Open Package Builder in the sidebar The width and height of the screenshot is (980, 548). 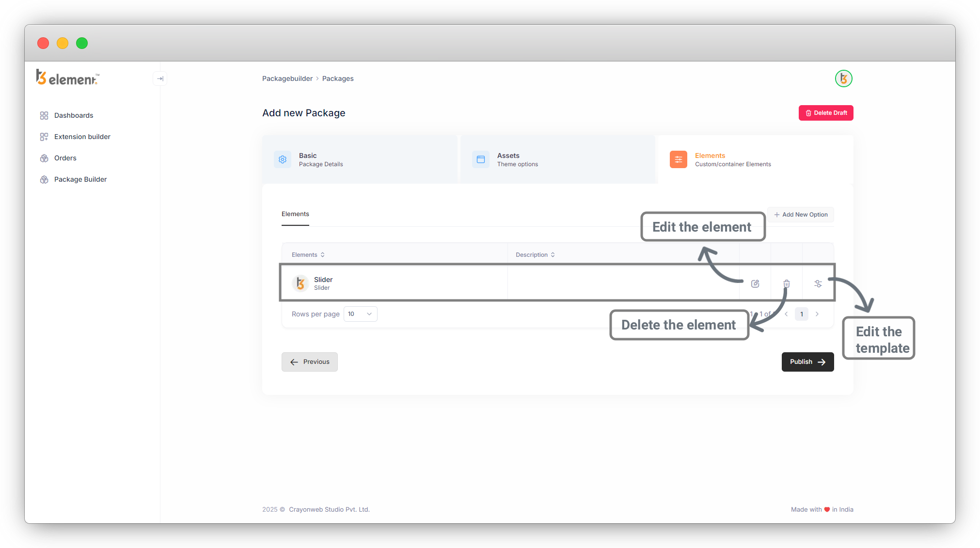click(80, 179)
